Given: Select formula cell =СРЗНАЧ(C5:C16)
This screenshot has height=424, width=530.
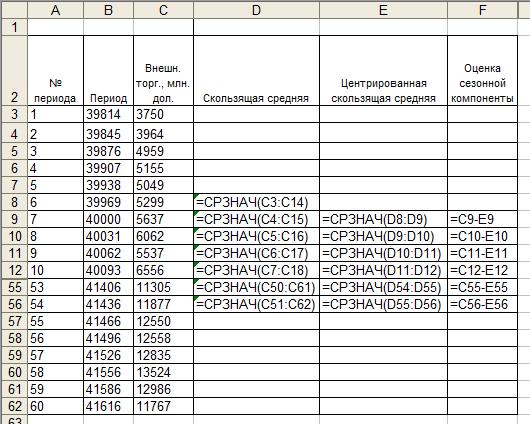Looking at the screenshot, I should click(256, 236).
